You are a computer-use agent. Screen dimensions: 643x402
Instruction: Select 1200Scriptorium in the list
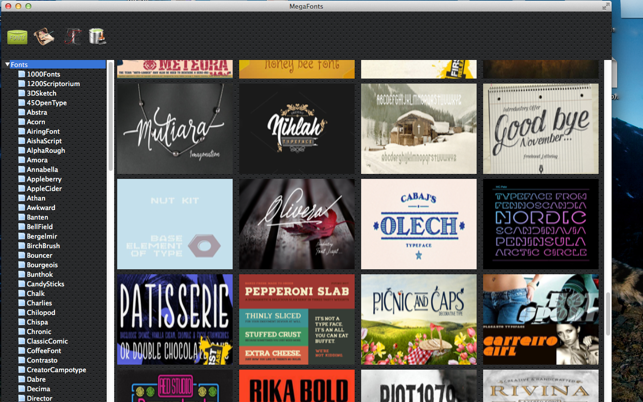pyautogui.click(x=53, y=84)
